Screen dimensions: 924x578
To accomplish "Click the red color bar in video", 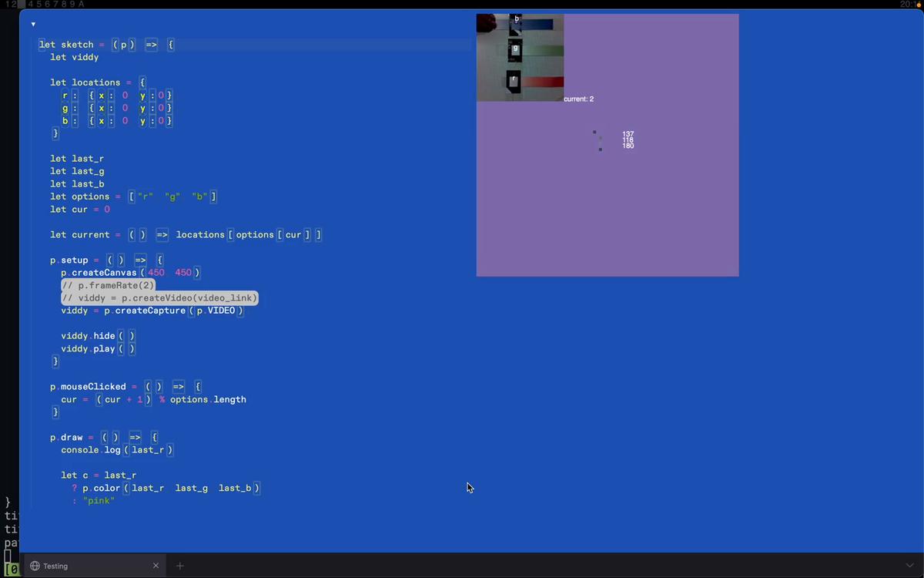I will click(543, 82).
